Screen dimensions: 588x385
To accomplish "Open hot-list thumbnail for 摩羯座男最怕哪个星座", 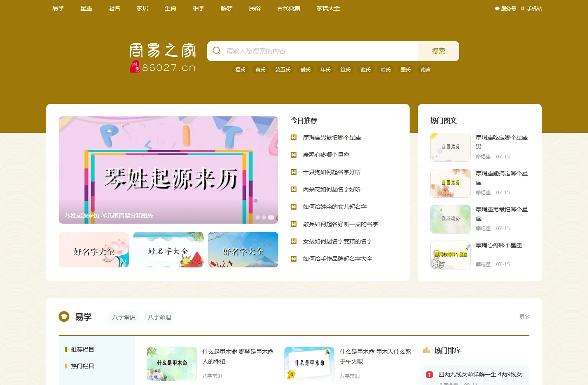I will click(450, 219).
